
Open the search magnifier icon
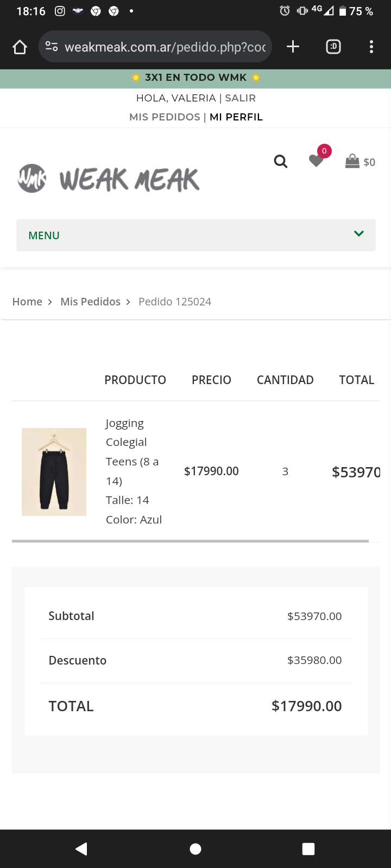[x=280, y=161]
